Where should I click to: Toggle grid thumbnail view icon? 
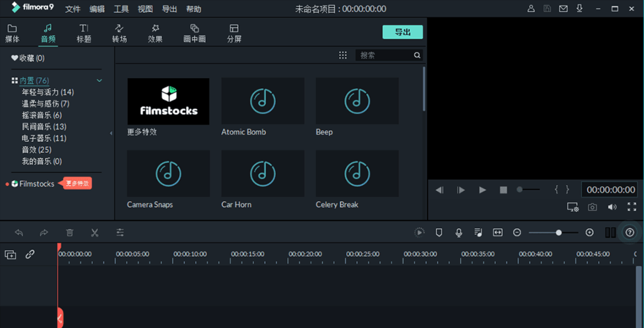coord(343,55)
